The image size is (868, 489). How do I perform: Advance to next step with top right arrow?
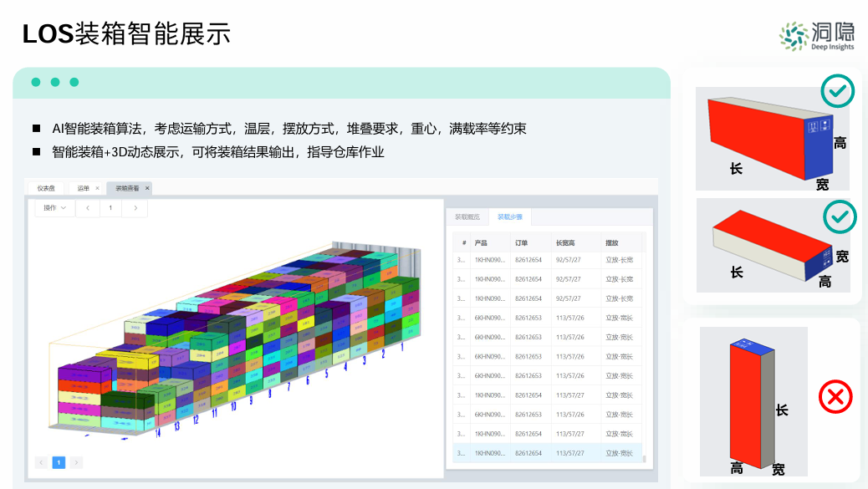135,208
